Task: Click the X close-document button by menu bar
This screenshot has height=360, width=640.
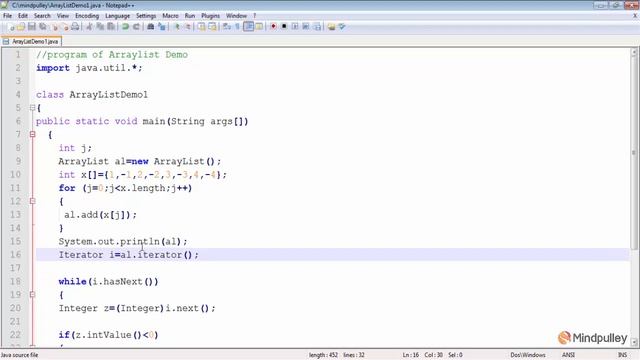Action: (x=635, y=16)
